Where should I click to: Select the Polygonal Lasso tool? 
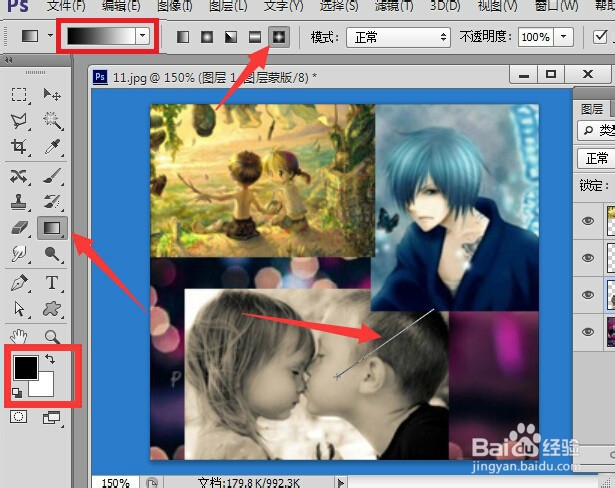pos(19,121)
